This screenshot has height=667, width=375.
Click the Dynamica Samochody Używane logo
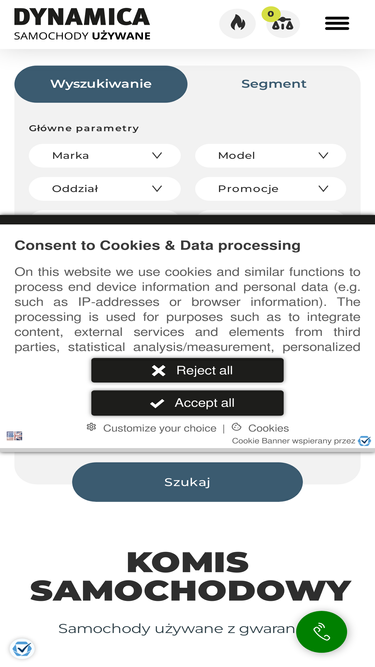pos(82,24)
